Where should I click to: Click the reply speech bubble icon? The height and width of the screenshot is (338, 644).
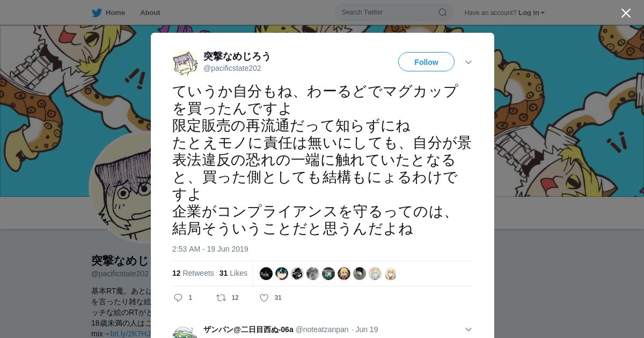coord(178,298)
